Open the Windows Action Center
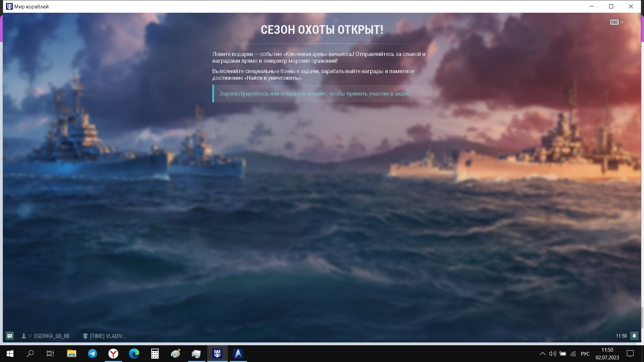The width and height of the screenshot is (644, 362). tap(630, 354)
